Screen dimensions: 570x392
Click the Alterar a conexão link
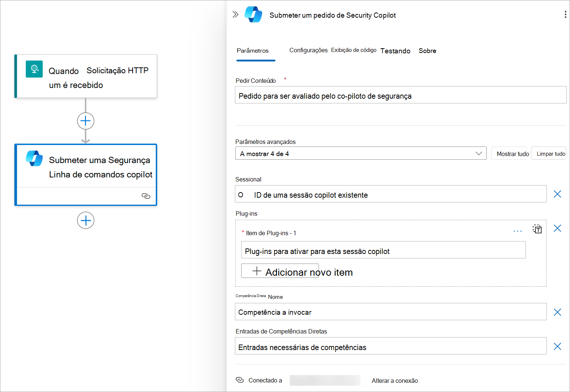click(x=395, y=381)
